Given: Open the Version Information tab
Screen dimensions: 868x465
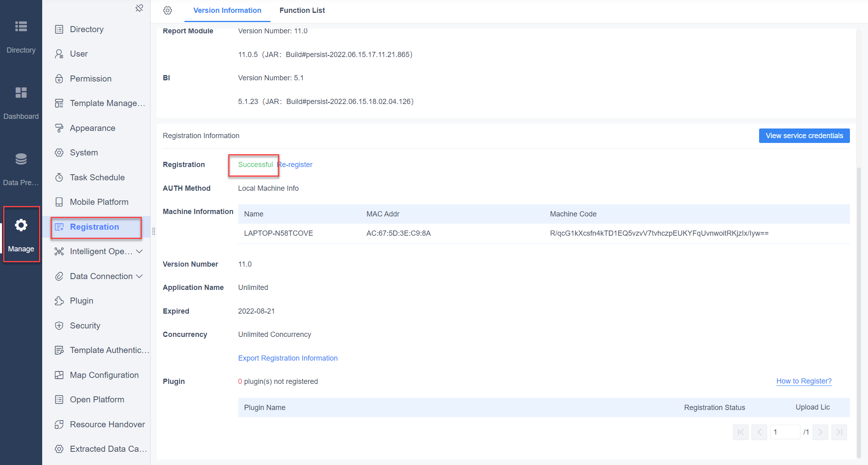Looking at the screenshot, I should coord(227,10).
